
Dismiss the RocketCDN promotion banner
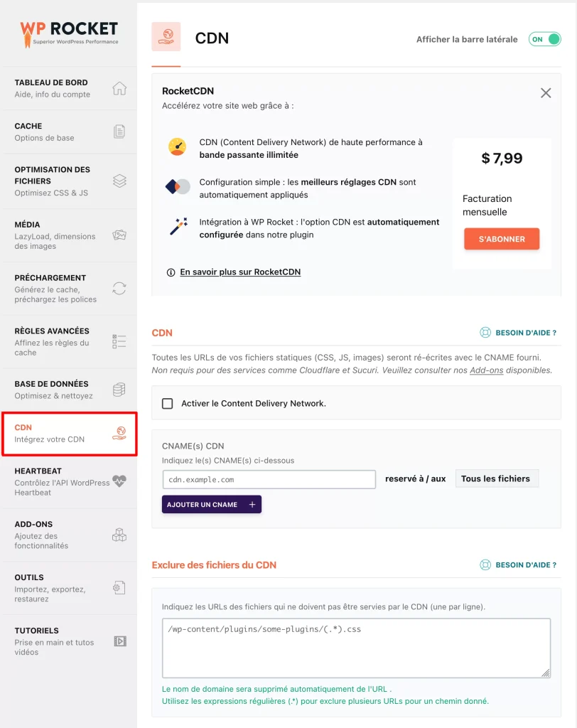(x=546, y=93)
